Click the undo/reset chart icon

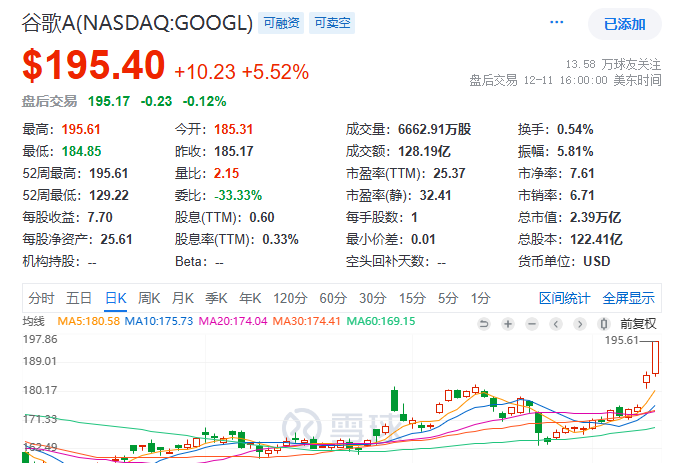pyautogui.click(x=484, y=324)
